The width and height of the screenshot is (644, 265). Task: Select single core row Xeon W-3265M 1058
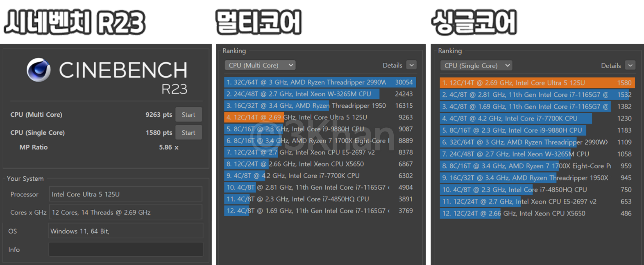537,154
